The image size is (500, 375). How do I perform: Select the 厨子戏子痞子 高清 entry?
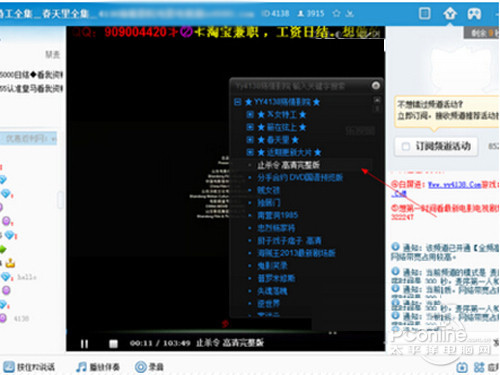[x=289, y=240]
